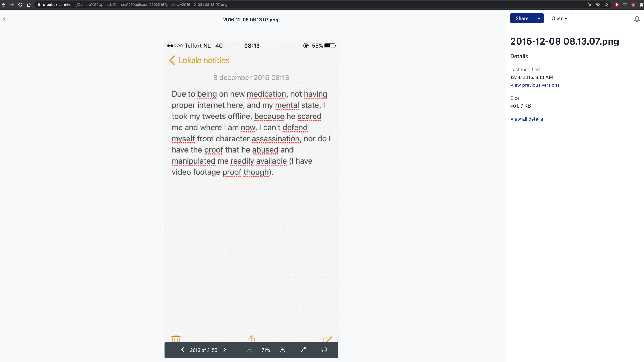The image size is (644, 362).
Task: Click the browser address bar URL
Action: pos(135,5)
